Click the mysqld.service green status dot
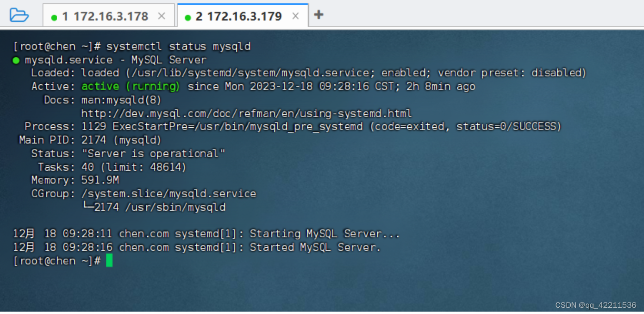The height and width of the screenshot is (314, 644). [x=16, y=60]
